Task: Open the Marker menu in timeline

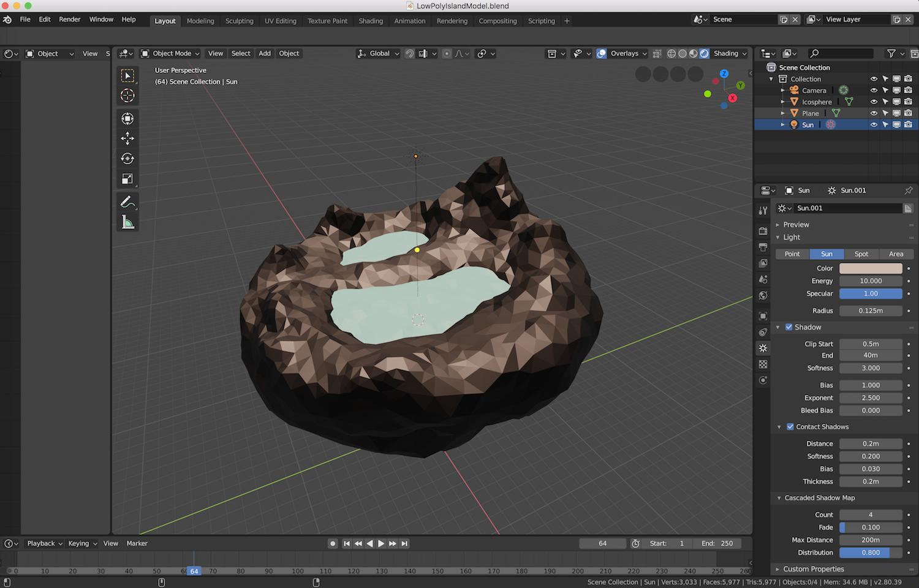Action: tap(137, 543)
